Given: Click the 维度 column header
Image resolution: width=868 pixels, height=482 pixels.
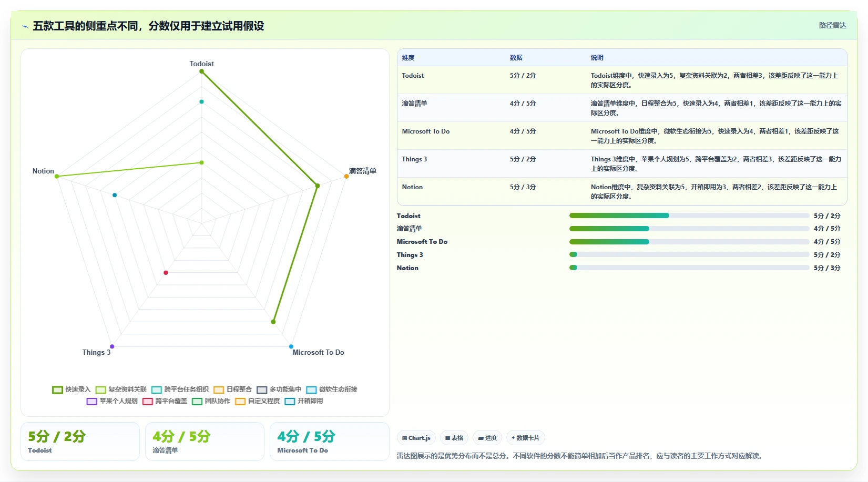Looking at the screenshot, I should click(x=409, y=58).
